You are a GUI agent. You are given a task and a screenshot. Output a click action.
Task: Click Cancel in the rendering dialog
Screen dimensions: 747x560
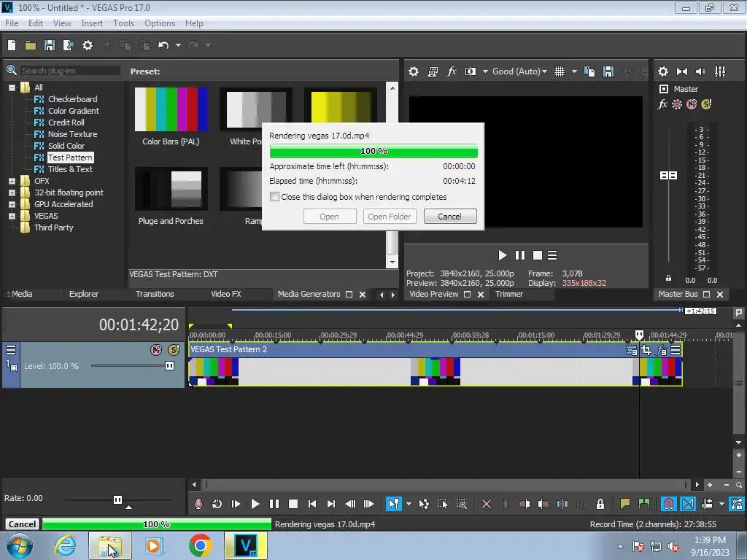[449, 217]
